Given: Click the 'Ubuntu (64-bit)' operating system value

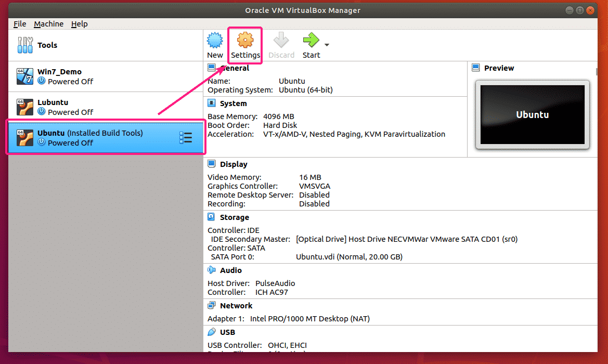Looking at the screenshot, I should coord(305,90).
